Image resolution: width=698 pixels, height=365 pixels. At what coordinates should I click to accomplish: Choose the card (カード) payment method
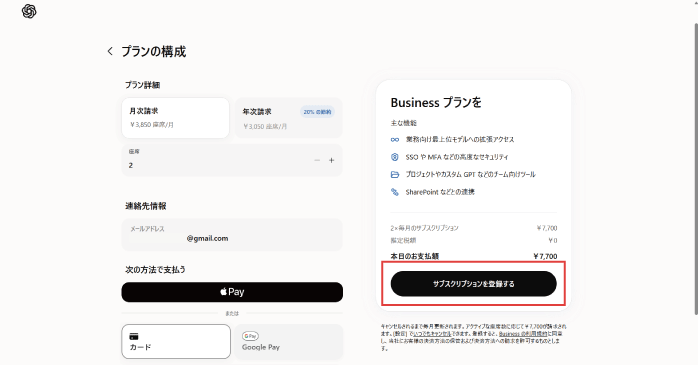(176, 341)
